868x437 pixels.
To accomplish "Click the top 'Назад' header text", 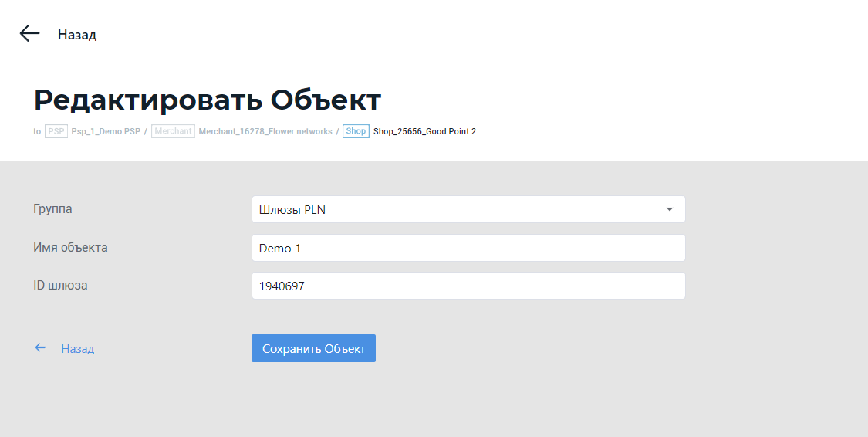I will pyautogui.click(x=77, y=35).
